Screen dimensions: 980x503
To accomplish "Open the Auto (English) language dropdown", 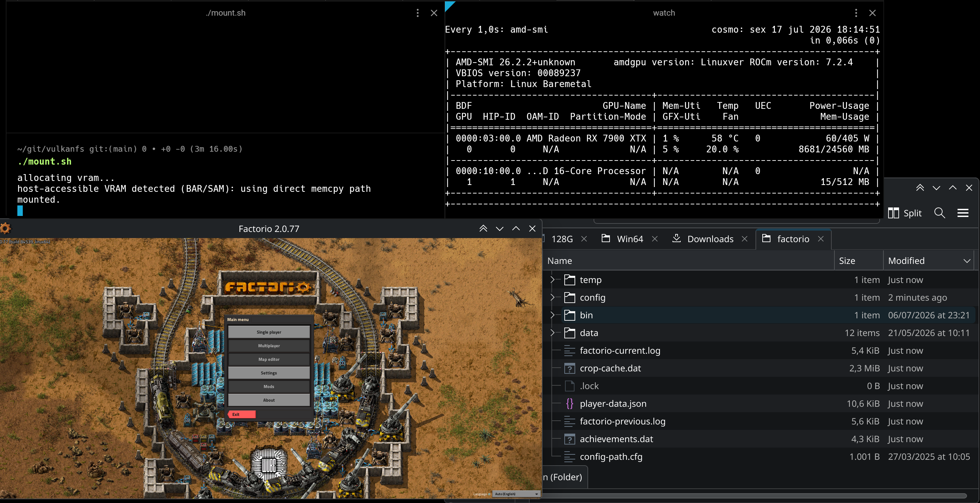I will [516, 494].
